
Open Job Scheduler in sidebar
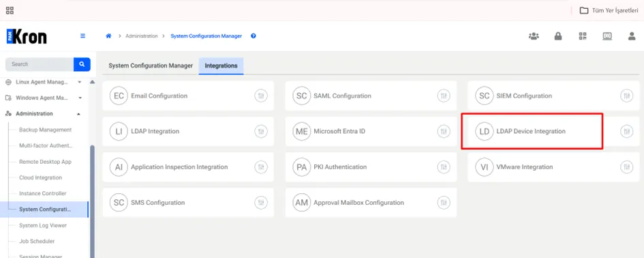[x=37, y=241]
